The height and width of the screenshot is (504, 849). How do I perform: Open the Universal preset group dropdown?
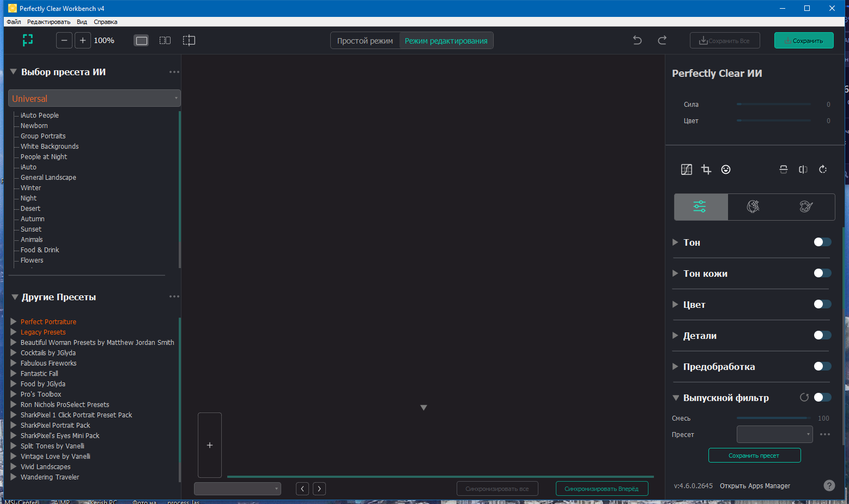point(94,99)
